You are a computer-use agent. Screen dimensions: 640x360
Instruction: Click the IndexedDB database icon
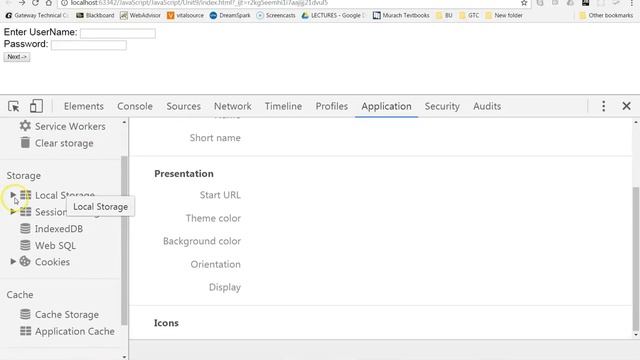tap(25, 229)
